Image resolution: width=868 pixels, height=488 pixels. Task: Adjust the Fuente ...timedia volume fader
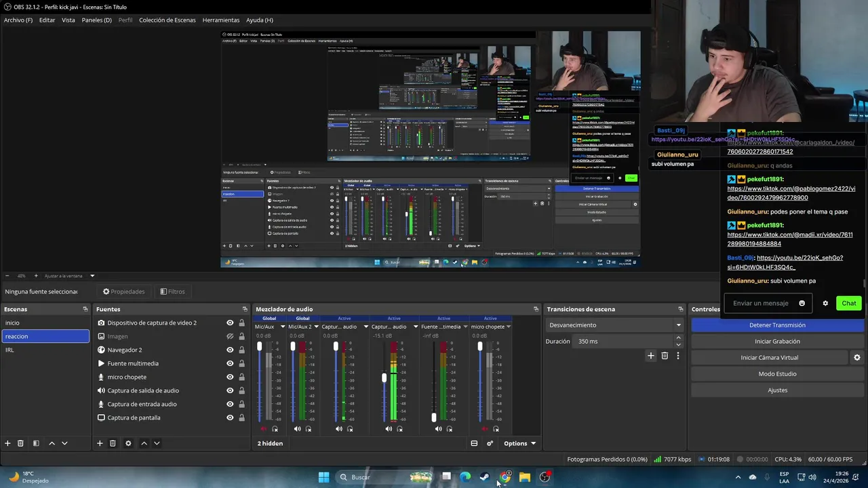[434, 417]
